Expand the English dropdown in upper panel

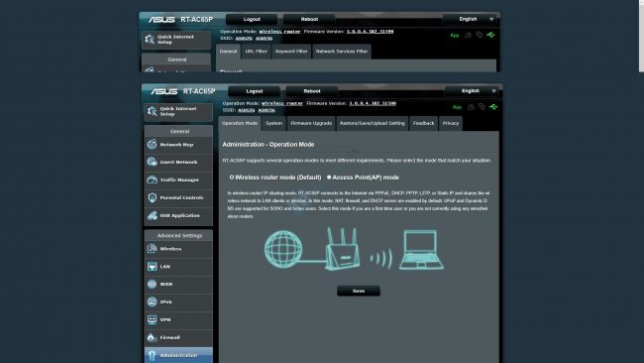coord(471,19)
